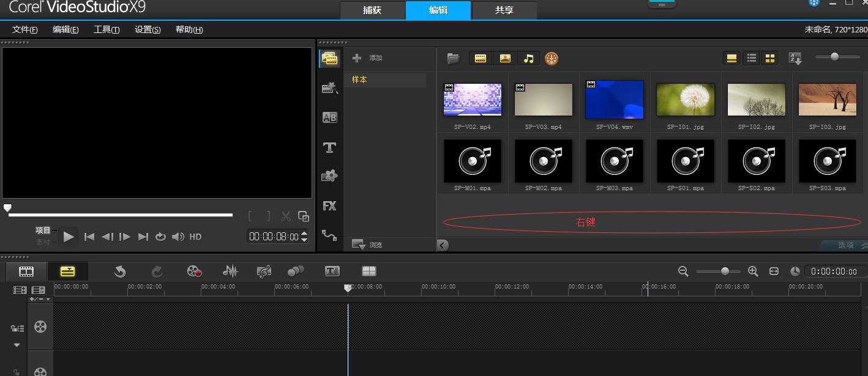Open the Sound Mixer waveform icon

tap(230, 271)
